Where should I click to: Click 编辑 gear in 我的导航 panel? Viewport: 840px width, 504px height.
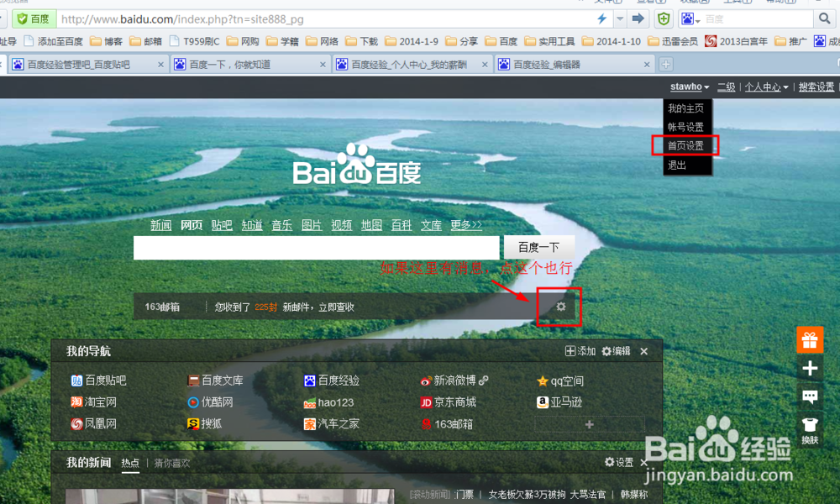coord(616,351)
